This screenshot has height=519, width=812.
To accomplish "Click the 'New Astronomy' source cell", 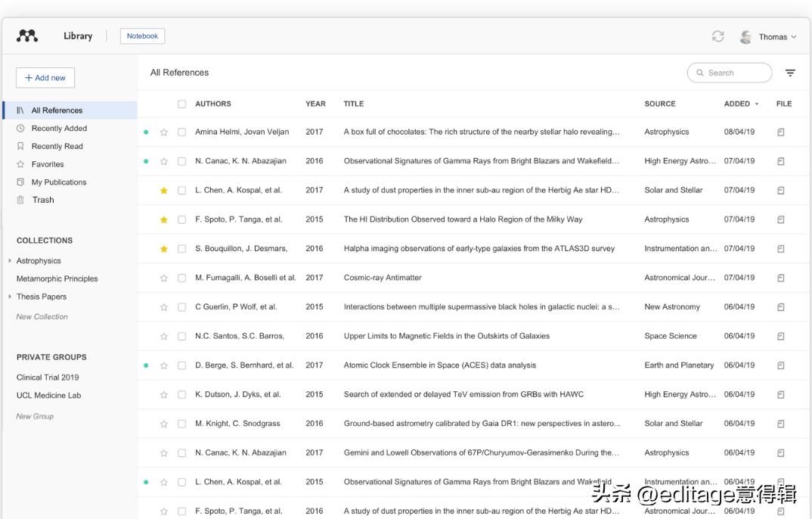I will [x=671, y=307].
